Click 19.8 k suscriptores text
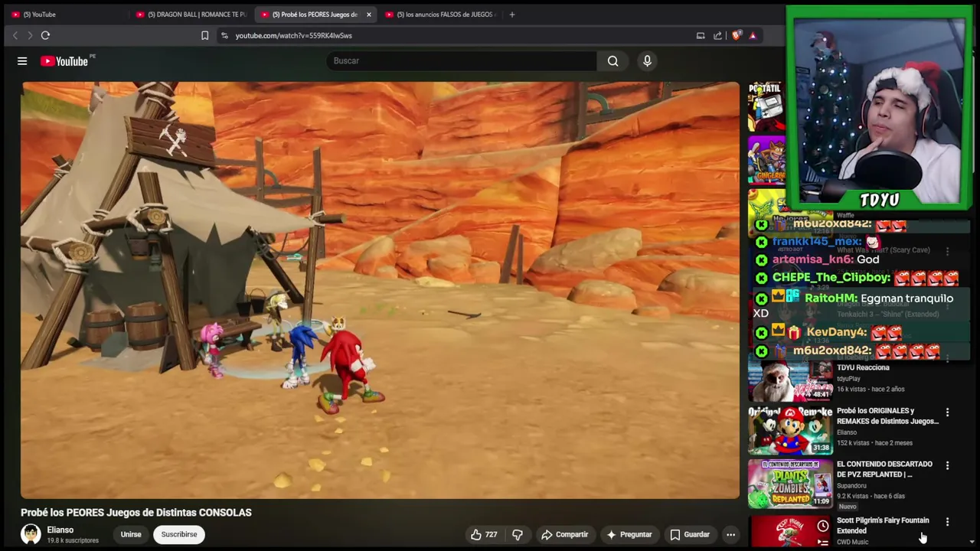 (73, 540)
